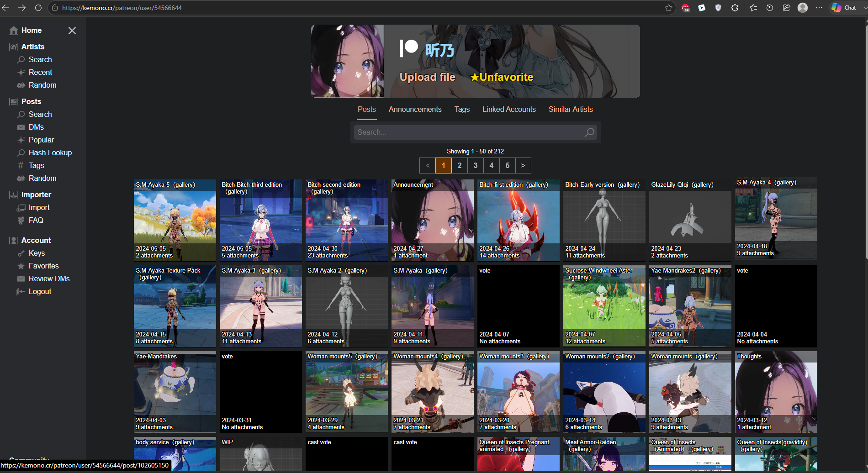Click the Patreon logo in the artist banner
This screenshot has width=868, height=473.
point(409,48)
